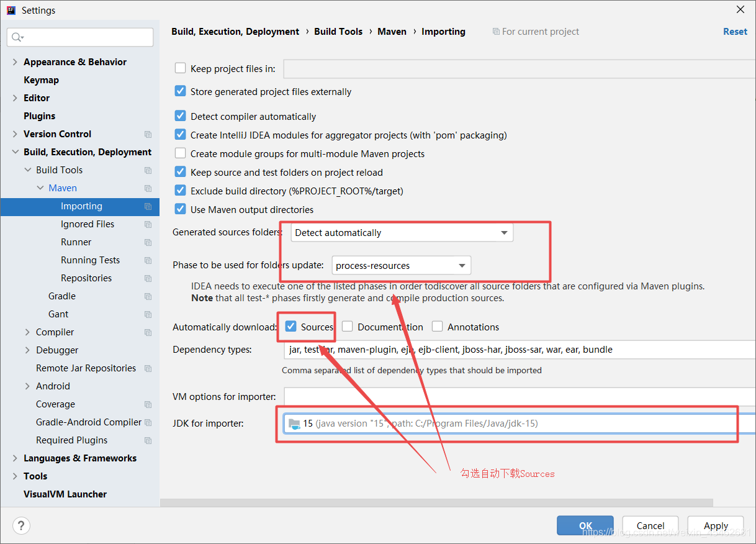Click project-level icon beside Runner
This screenshot has height=544, width=756.
[x=148, y=242]
